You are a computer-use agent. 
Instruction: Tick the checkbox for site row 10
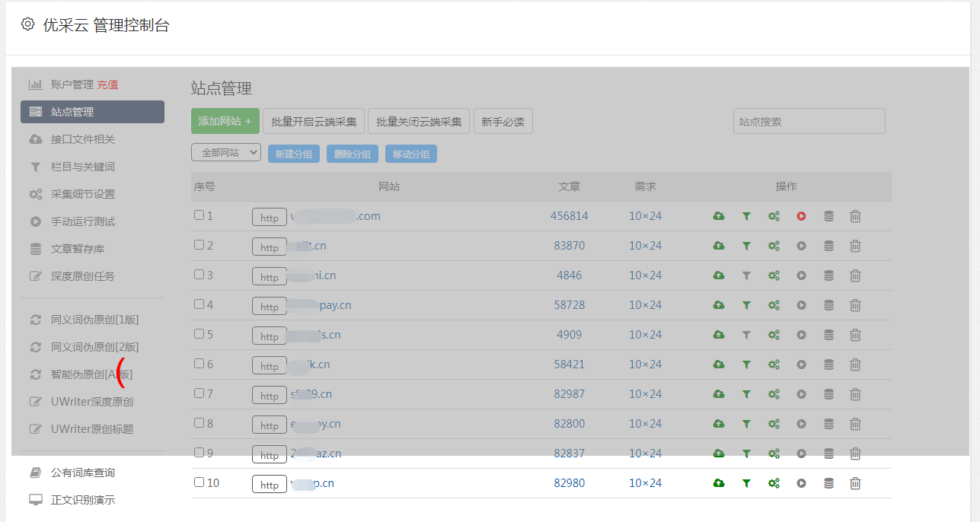point(199,482)
